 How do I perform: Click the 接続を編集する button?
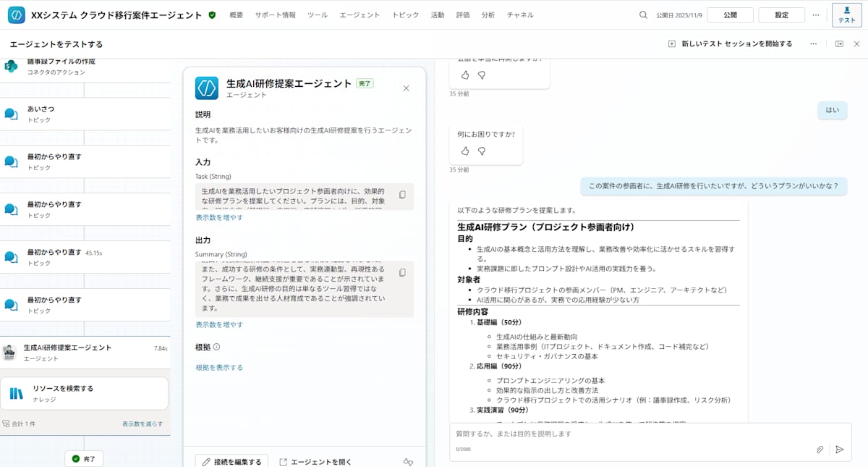click(231, 462)
